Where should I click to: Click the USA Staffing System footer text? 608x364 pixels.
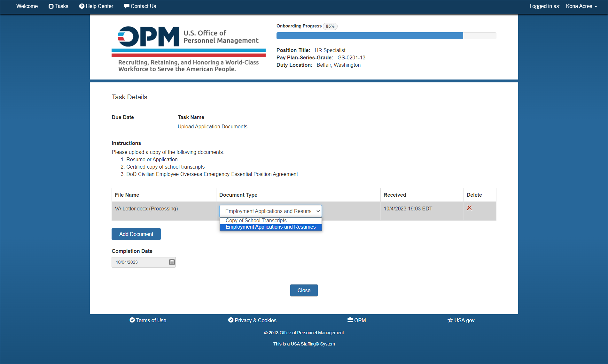pyautogui.click(x=304, y=344)
